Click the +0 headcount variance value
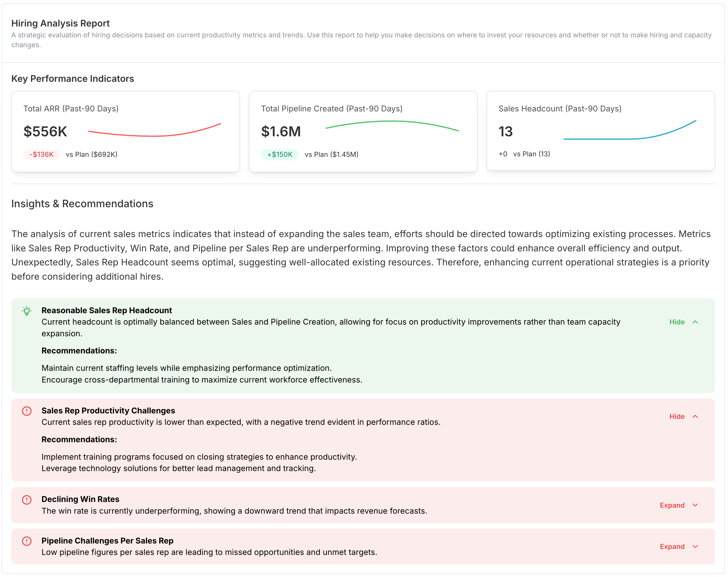 (503, 154)
